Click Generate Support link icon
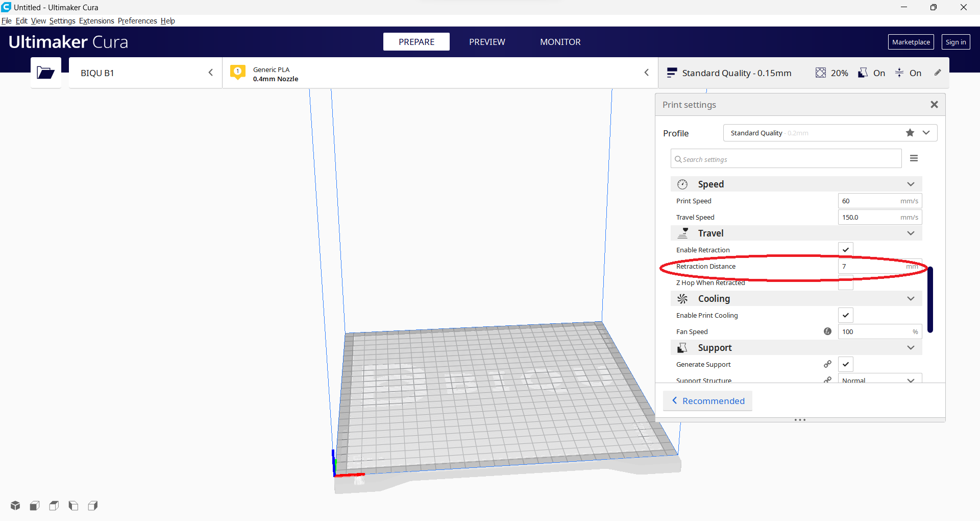Image resolution: width=980 pixels, height=521 pixels. [x=827, y=364]
